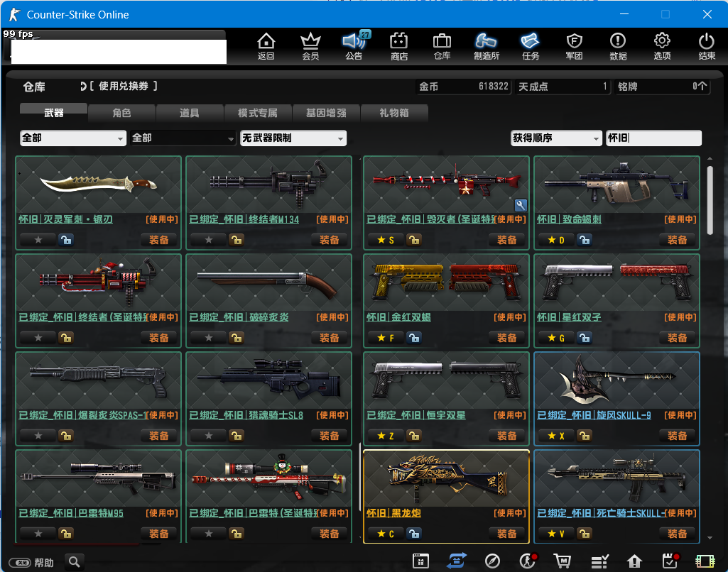Image resolution: width=728 pixels, height=572 pixels.
Task: Click the lock icon on 灭灵军刺·锯刃 card
Action: tap(66, 240)
